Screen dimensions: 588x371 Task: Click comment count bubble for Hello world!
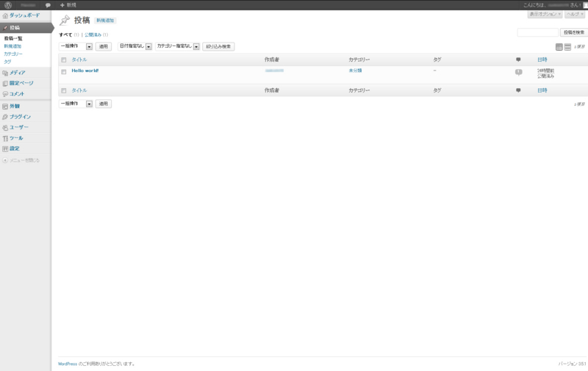519,72
